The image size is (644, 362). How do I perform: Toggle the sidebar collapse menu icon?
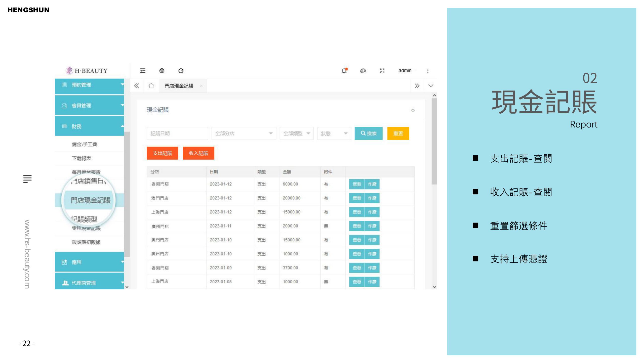[143, 71]
